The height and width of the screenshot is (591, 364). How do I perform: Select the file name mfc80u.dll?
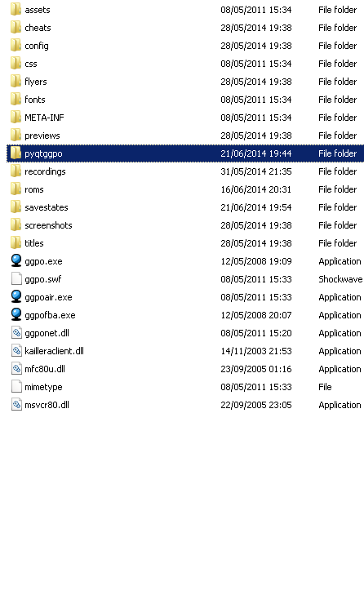click(45, 369)
